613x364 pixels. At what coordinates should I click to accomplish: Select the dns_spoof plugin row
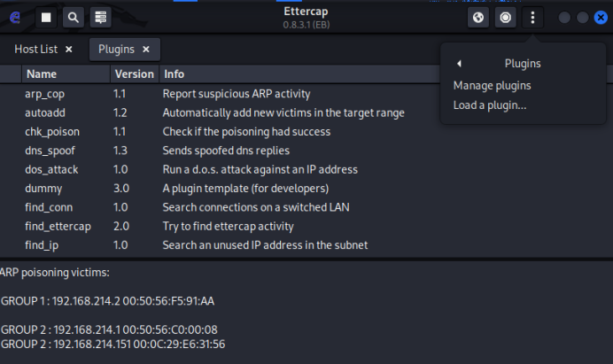point(48,151)
